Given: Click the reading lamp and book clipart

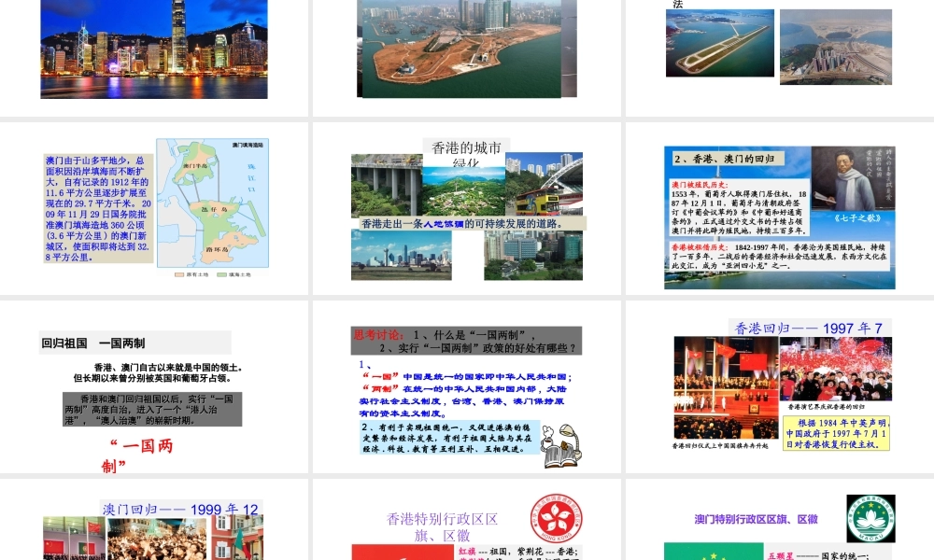Looking at the screenshot, I should coord(561,446).
